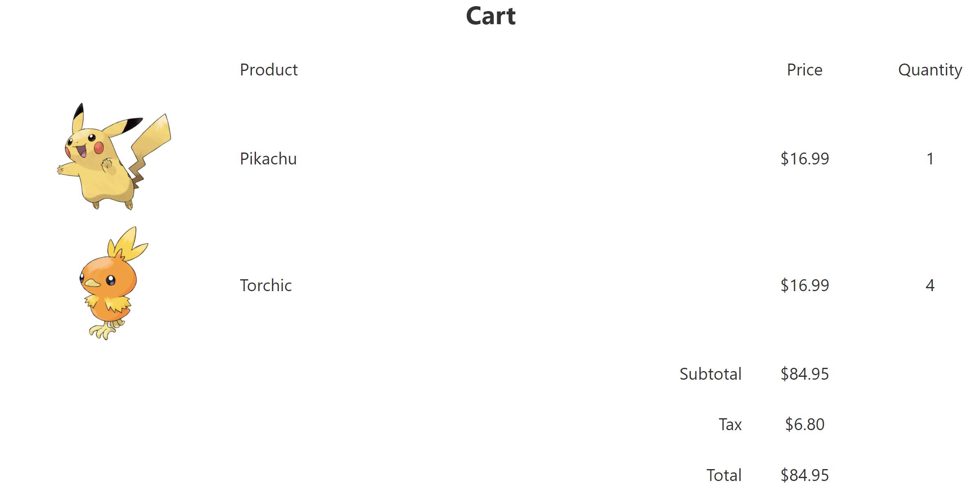This screenshot has width=980, height=490.
Task: Click the Pikachu quantity value 1
Action: click(930, 159)
